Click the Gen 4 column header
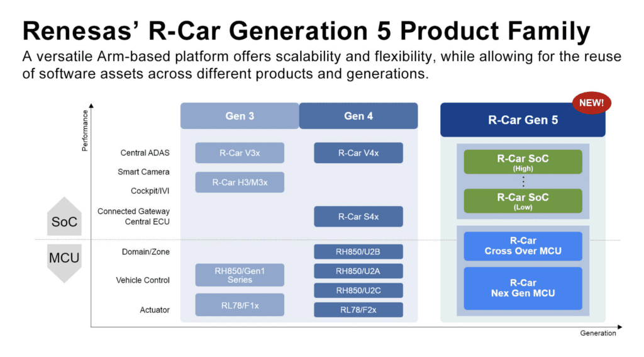This screenshot has height=357, width=644. pyautogui.click(x=358, y=116)
